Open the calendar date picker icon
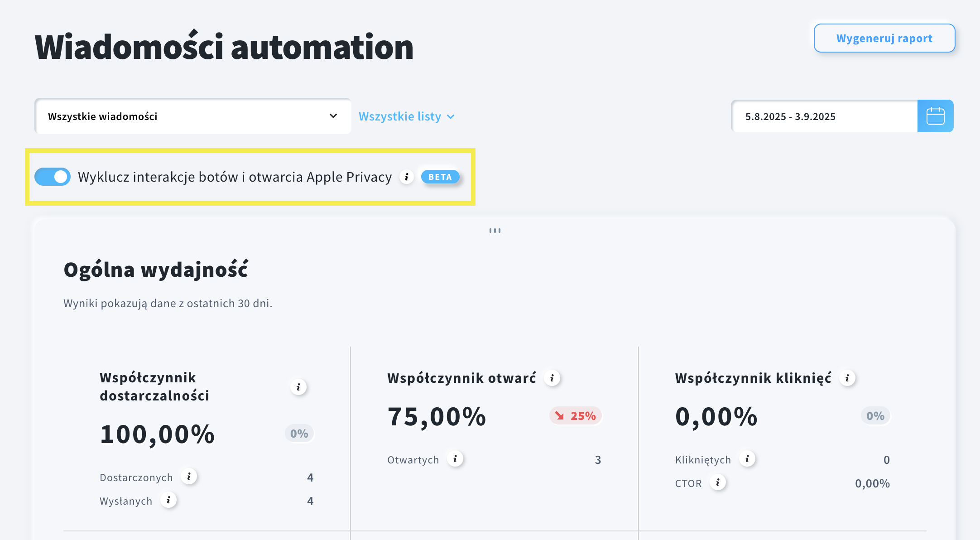Image resolution: width=980 pixels, height=540 pixels. tap(935, 116)
